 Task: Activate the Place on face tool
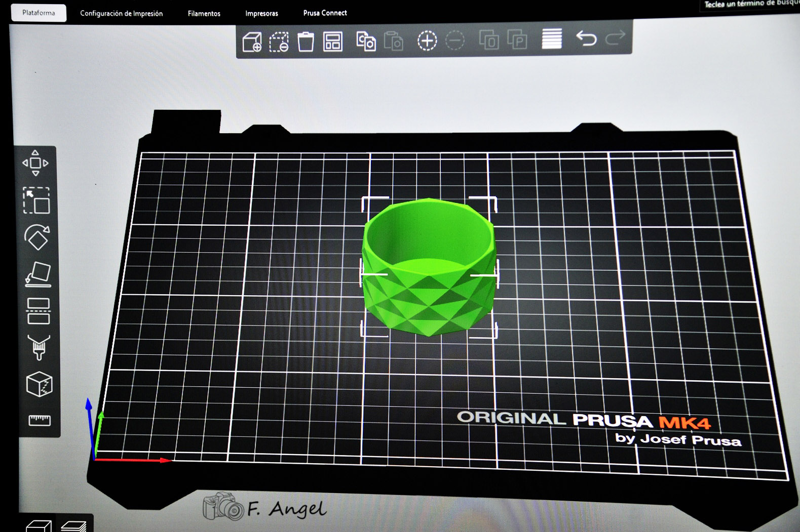pos(38,274)
